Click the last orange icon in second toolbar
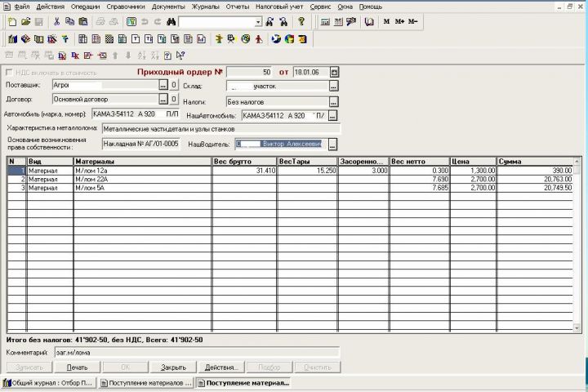588x392 pixels. 303,39
